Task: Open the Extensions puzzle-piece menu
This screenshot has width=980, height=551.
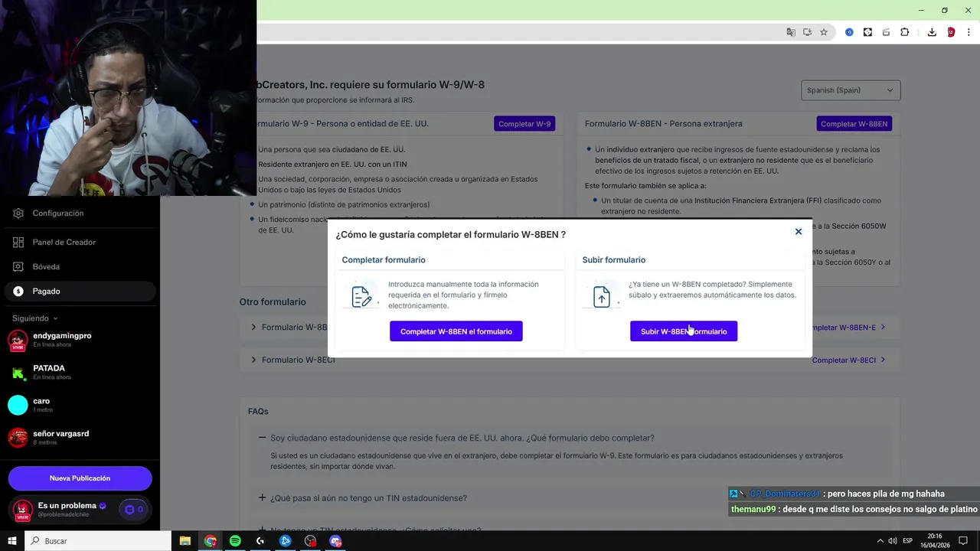Action: (x=905, y=32)
